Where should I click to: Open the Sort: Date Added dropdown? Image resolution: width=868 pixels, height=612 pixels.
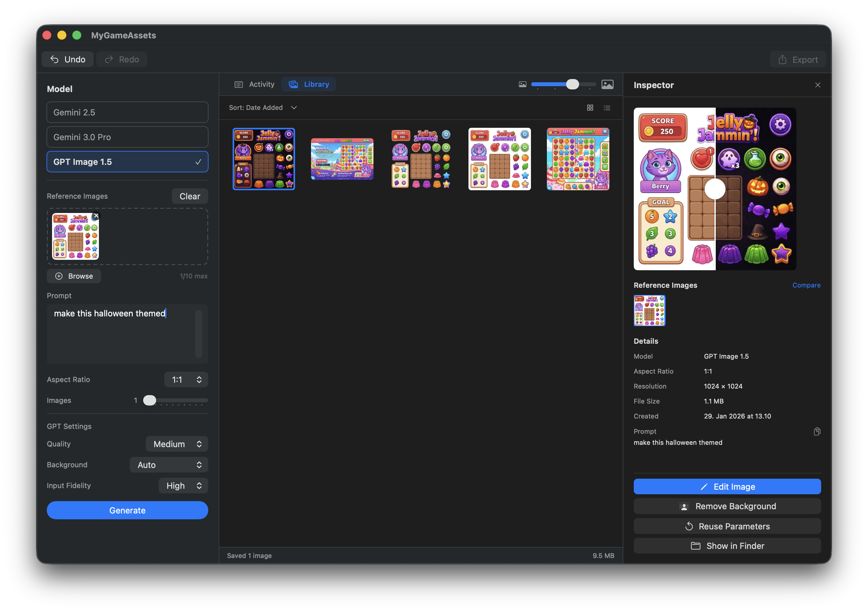[263, 108]
